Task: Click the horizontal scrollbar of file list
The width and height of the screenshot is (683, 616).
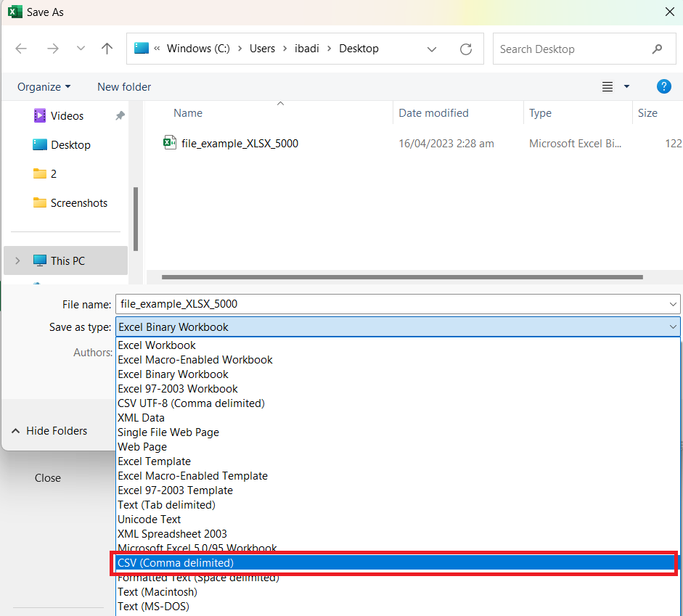Action: click(402, 277)
